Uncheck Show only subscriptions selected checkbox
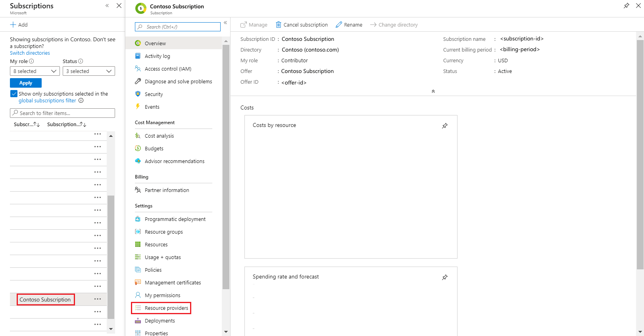The image size is (644, 336). pyautogui.click(x=14, y=94)
